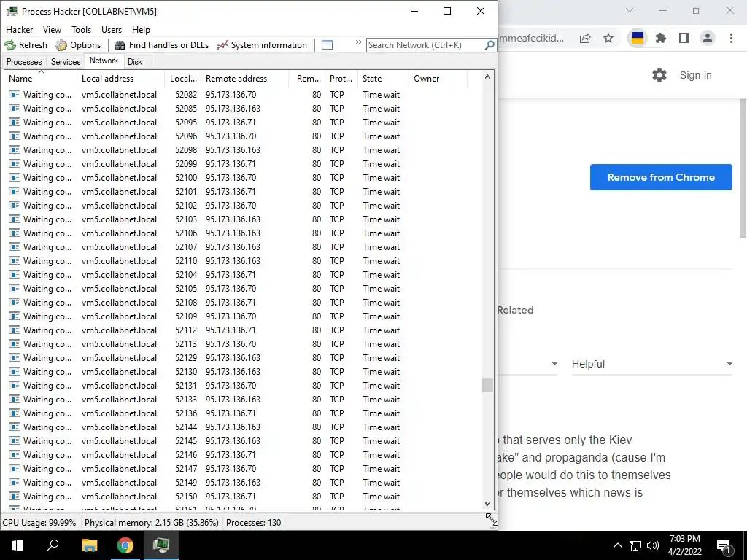Switch to the Services tab
Image resolution: width=747 pixels, height=560 pixels.
66,62
